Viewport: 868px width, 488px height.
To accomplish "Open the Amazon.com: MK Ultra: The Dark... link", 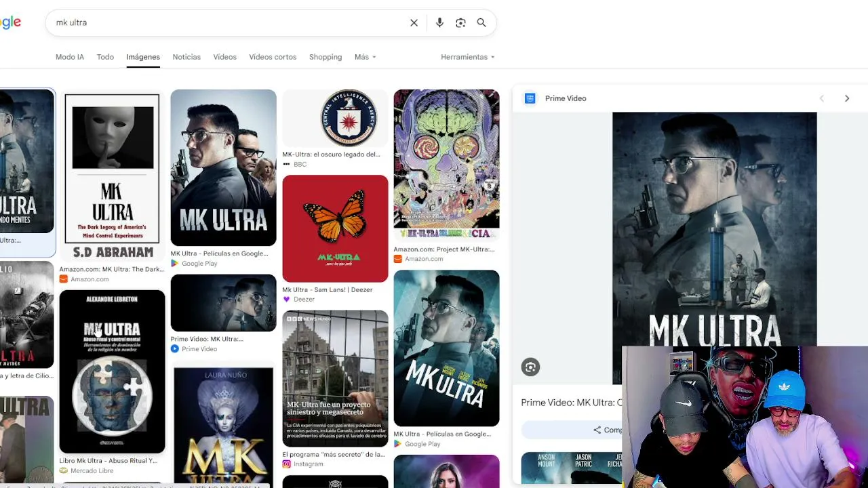I will pyautogui.click(x=112, y=269).
